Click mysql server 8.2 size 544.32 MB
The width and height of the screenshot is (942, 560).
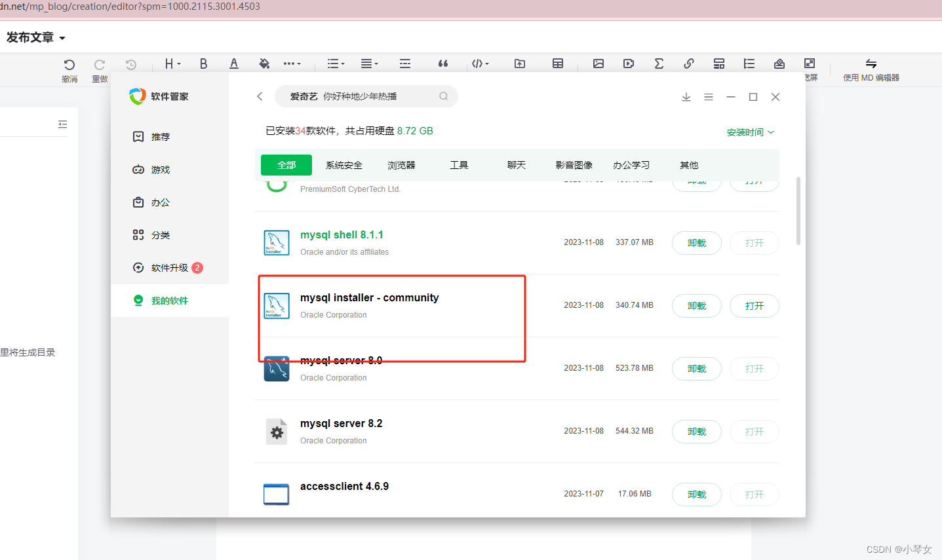[x=635, y=431]
